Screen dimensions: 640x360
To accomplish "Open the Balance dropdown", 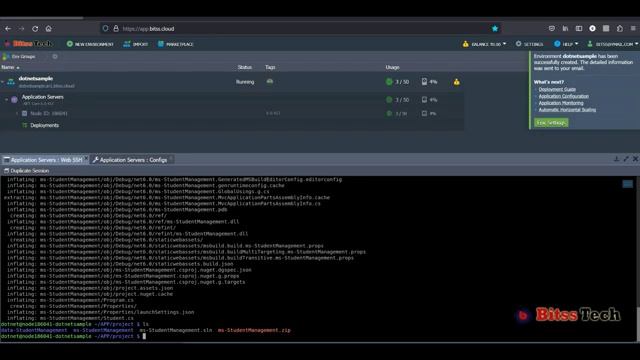I will point(484,44).
